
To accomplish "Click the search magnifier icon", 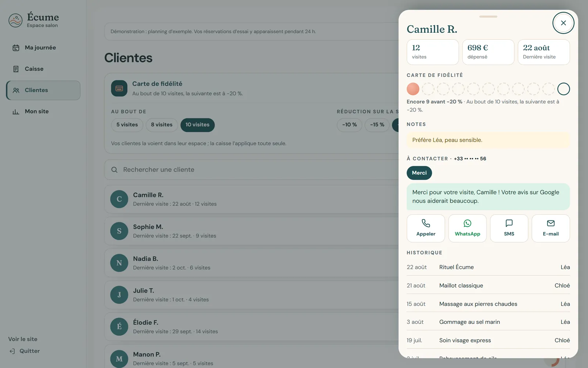I will [114, 170].
